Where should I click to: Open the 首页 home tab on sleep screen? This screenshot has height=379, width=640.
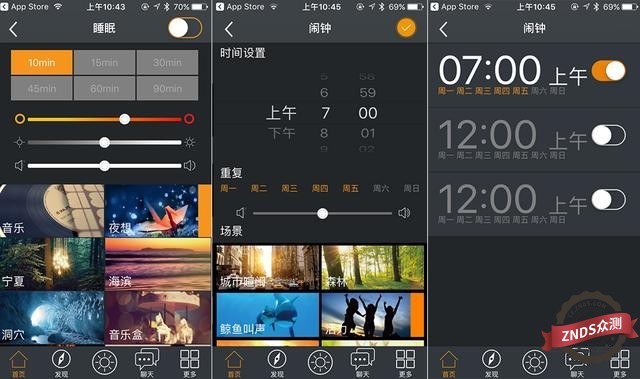pyautogui.click(x=18, y=363)
